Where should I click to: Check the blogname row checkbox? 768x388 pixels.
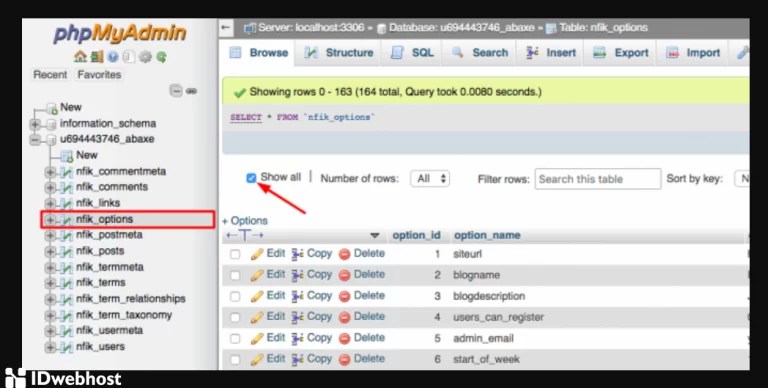[x=235, y=275]
